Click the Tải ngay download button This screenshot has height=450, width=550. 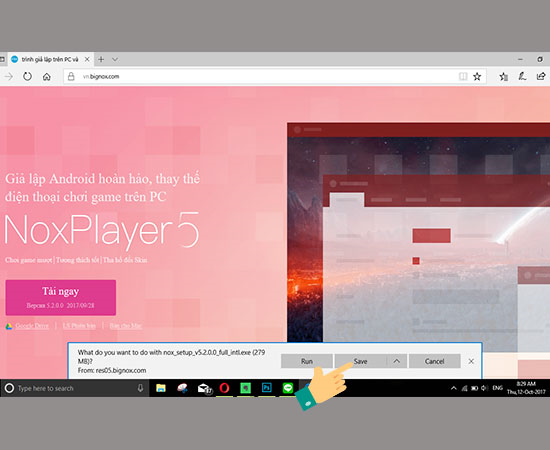coord(61,297)
